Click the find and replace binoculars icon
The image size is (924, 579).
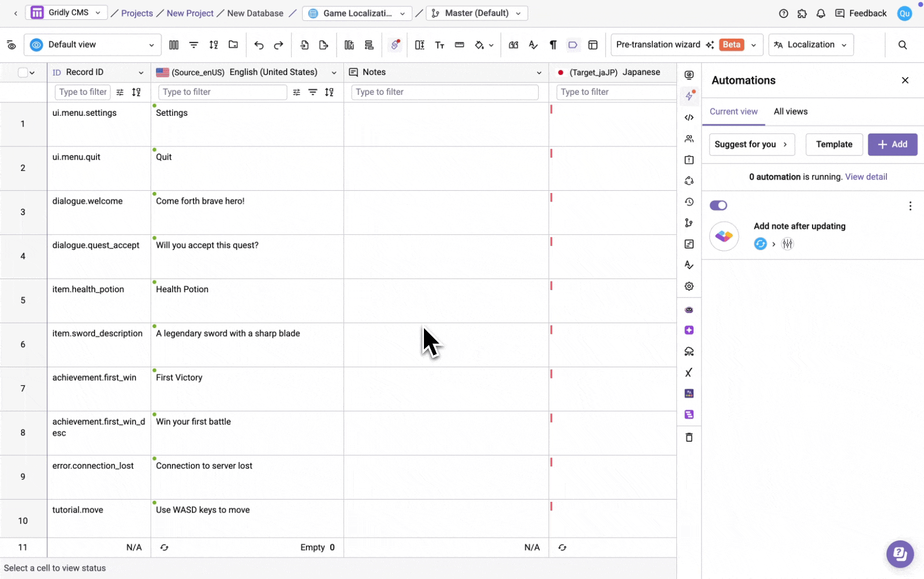pos(513,45)
